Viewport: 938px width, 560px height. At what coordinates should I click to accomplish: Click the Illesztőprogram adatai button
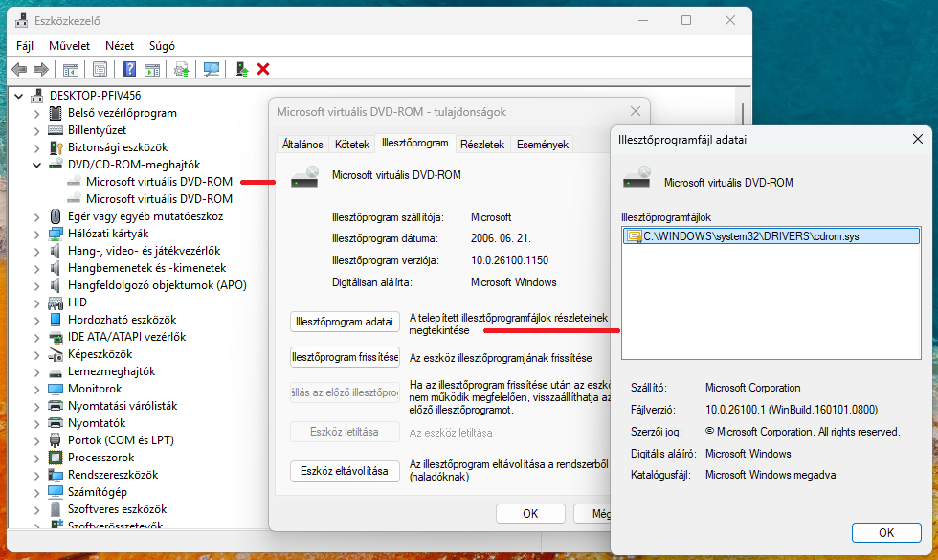click(x=345, y=322)
